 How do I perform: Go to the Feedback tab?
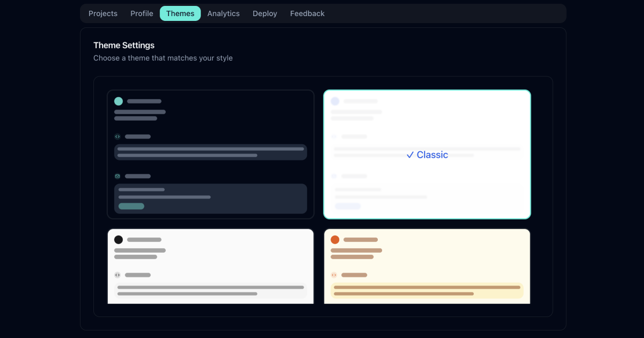click(306, 13)
